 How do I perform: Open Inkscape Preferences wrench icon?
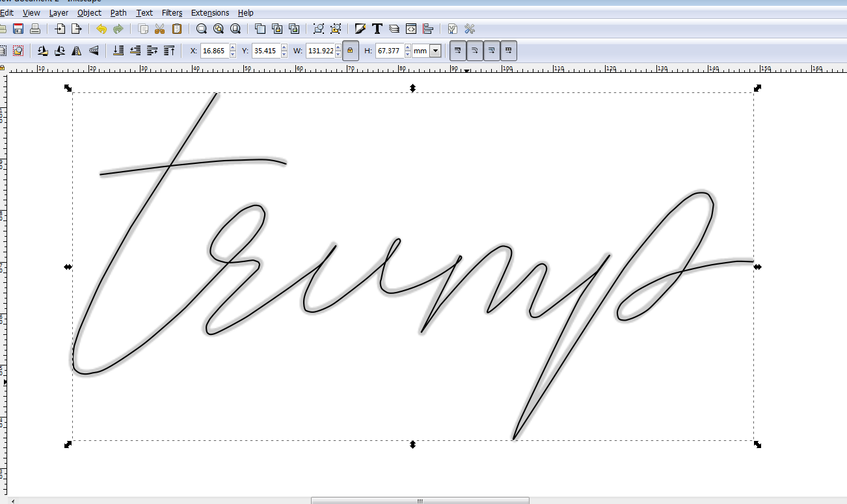(470, 29)
